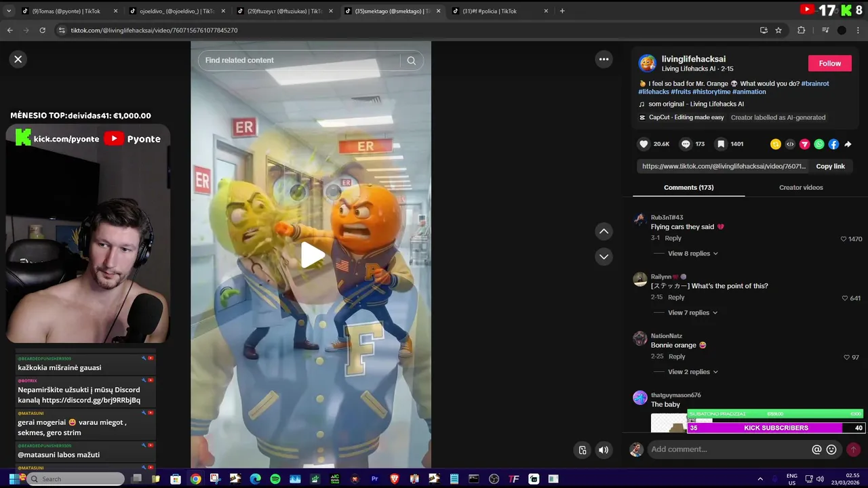Switch to Creator videos tab
Image resolution: width=868 pixels, height=488 pixels.
click(801, 187)
